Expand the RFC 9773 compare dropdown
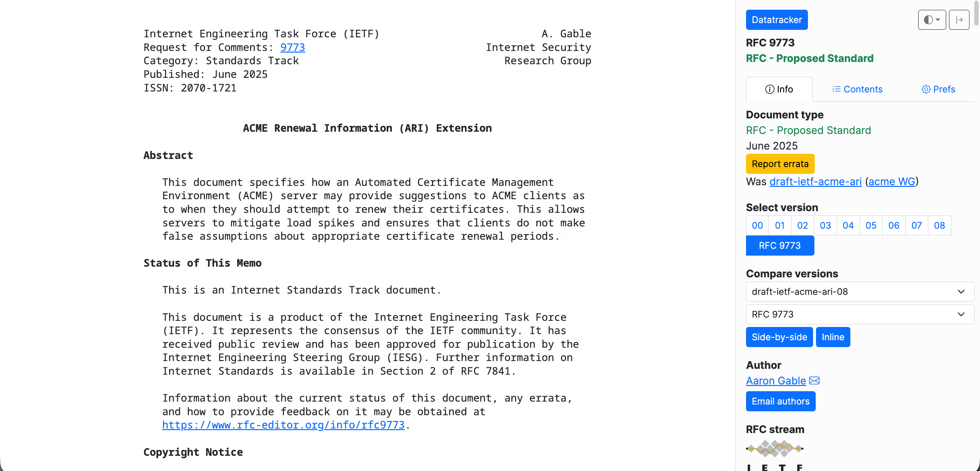 coord(859,315)
